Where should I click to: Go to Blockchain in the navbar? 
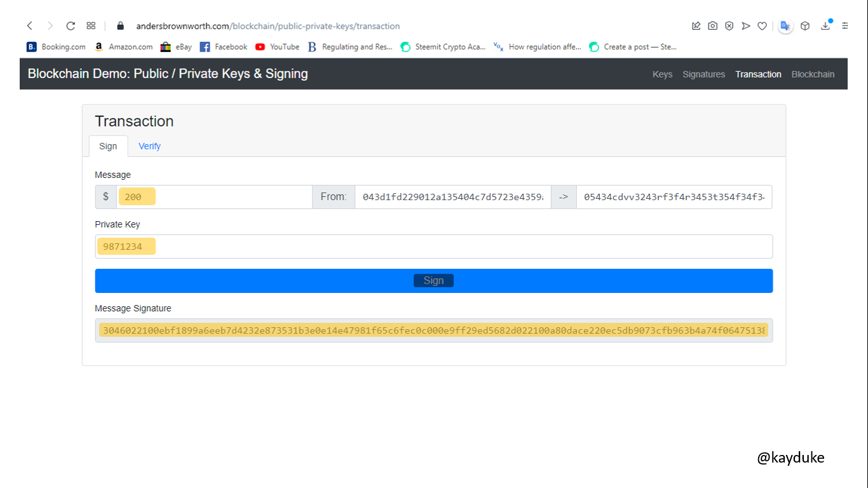coord(813,74)
